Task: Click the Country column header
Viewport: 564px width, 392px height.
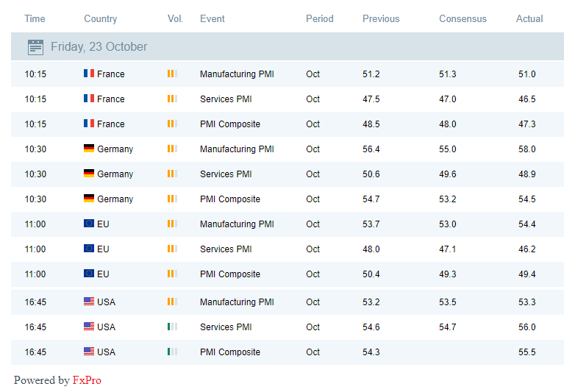Action: (x=100, y=18)
